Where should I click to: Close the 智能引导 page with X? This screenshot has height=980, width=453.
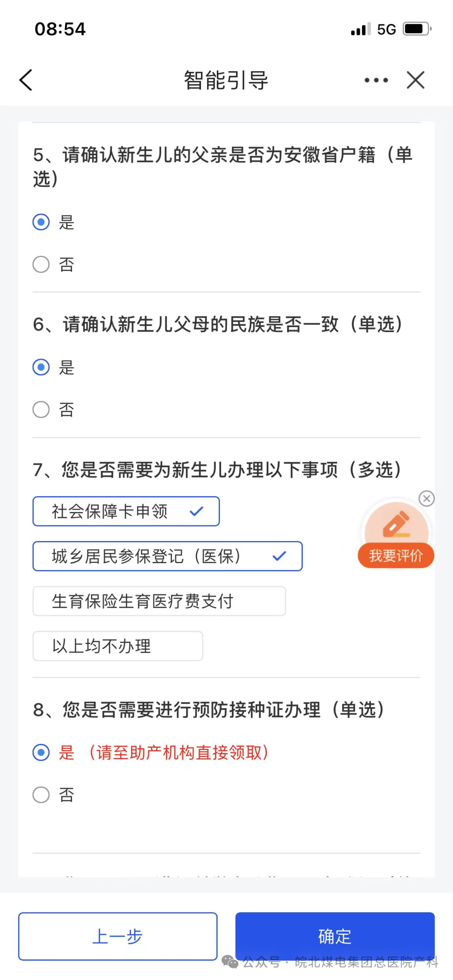(x=416, y=80)
